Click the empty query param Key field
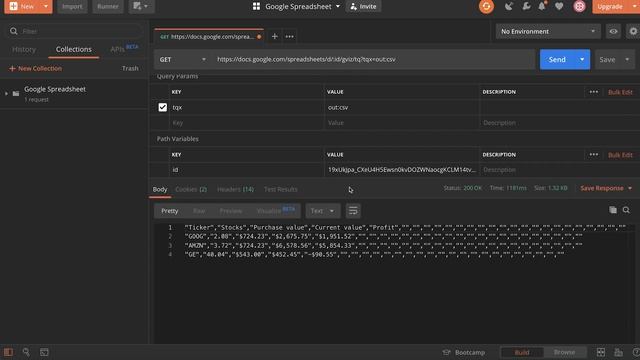Image resolution: width=640 pixels, height=360 pixels. [247, 123]
